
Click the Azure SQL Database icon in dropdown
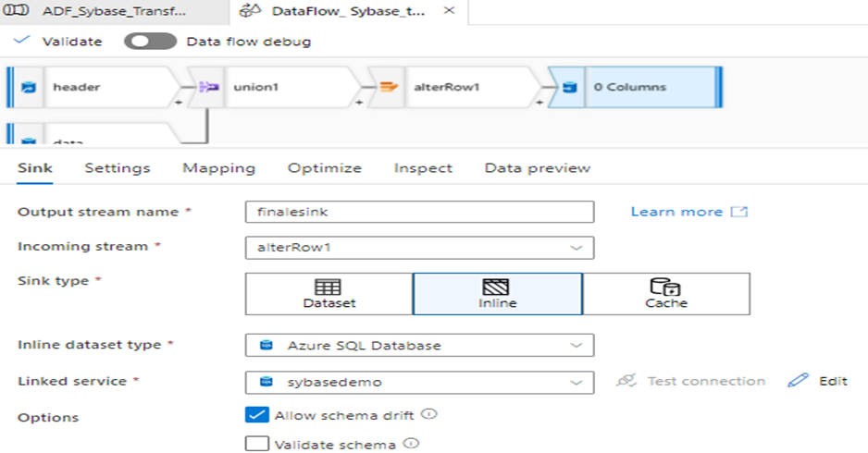pyautogui.click(x=267, y=345)
